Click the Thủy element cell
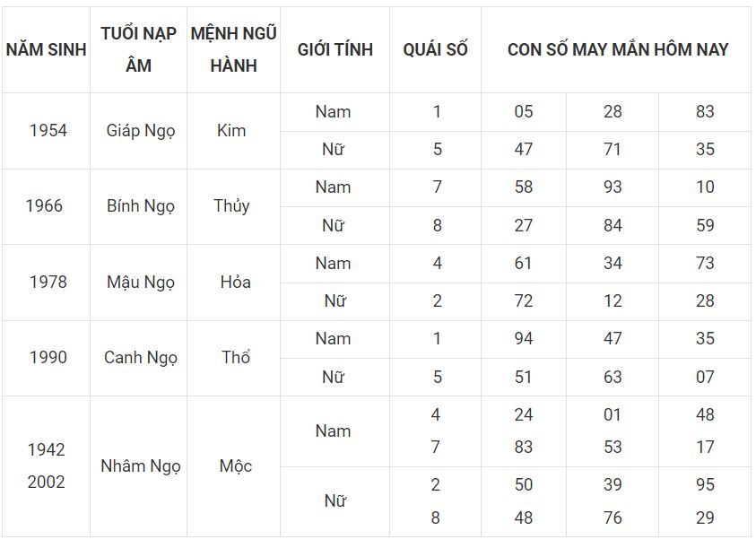756x548 pixels. coord(231,206)
